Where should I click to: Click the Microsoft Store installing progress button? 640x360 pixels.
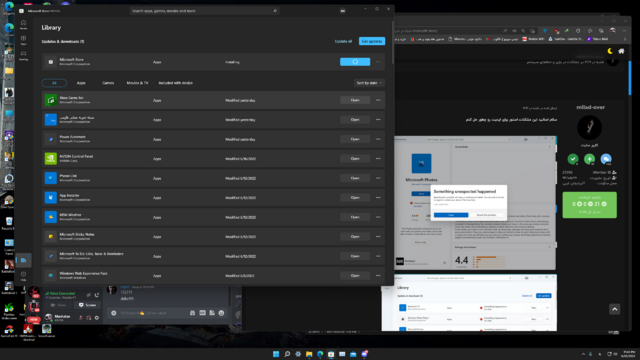[x=355, y=62]
